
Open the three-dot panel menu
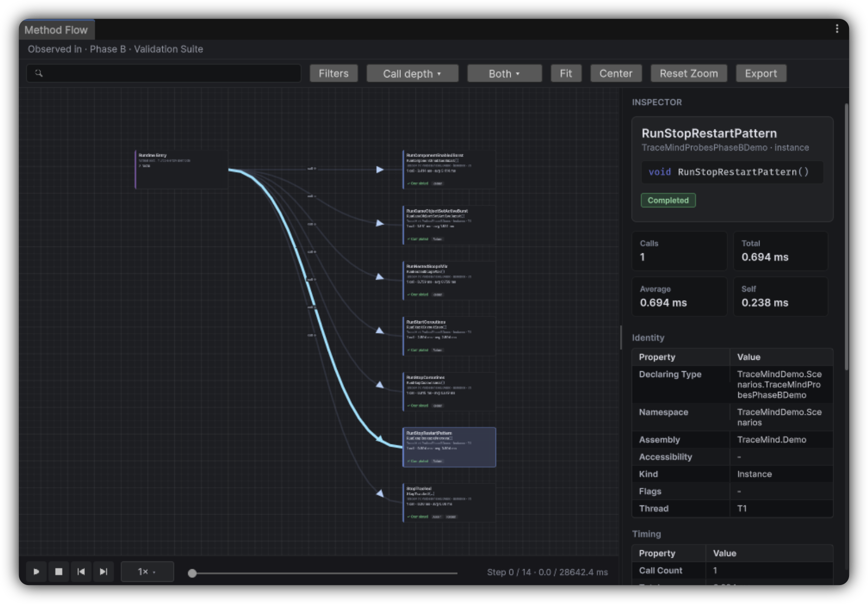click(836, 29)
